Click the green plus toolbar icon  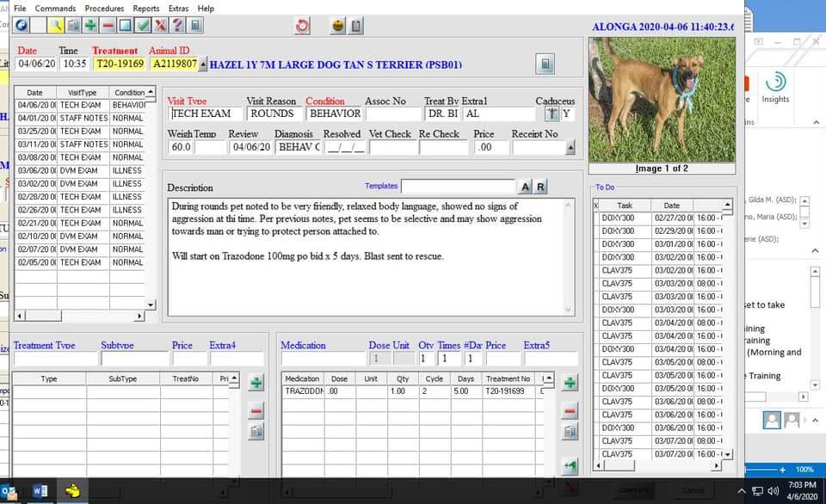(x=90, y=26)
